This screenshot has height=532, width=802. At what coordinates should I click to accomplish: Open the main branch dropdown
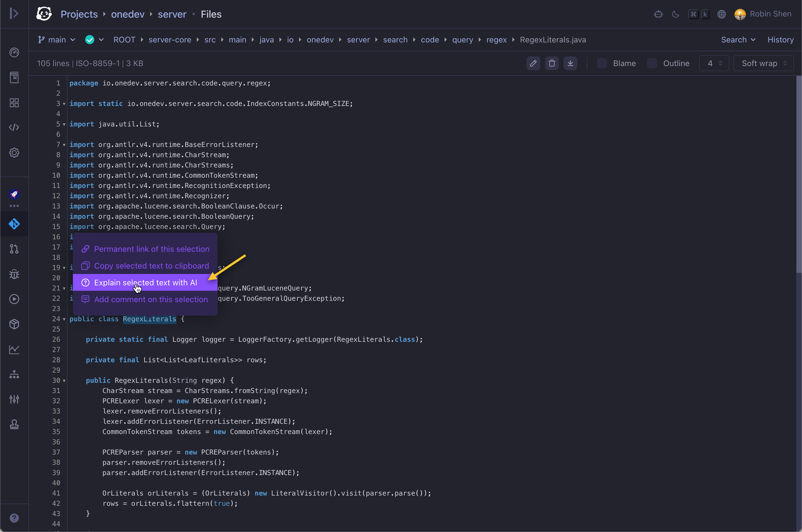[56, 40]
